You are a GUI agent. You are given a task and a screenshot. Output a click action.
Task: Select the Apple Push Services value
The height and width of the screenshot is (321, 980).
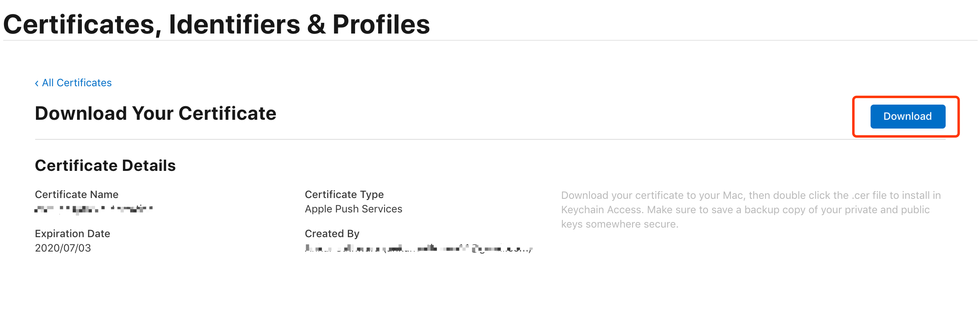point(353,209)
